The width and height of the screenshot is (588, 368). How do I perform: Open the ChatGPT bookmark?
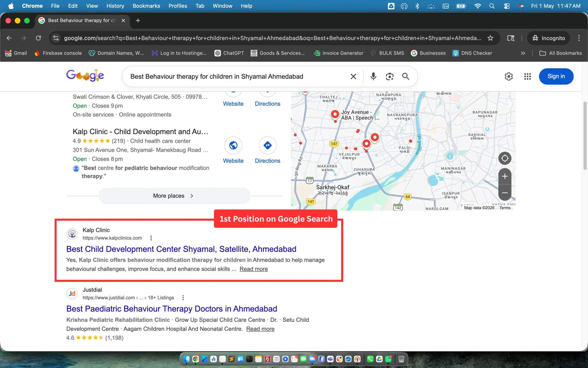(229, 53)
